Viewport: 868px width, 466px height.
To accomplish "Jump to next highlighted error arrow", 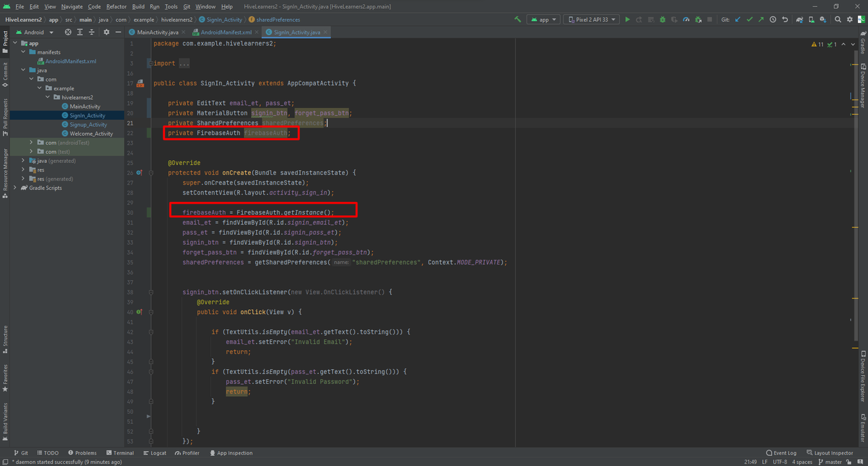I will coord(853,44).
